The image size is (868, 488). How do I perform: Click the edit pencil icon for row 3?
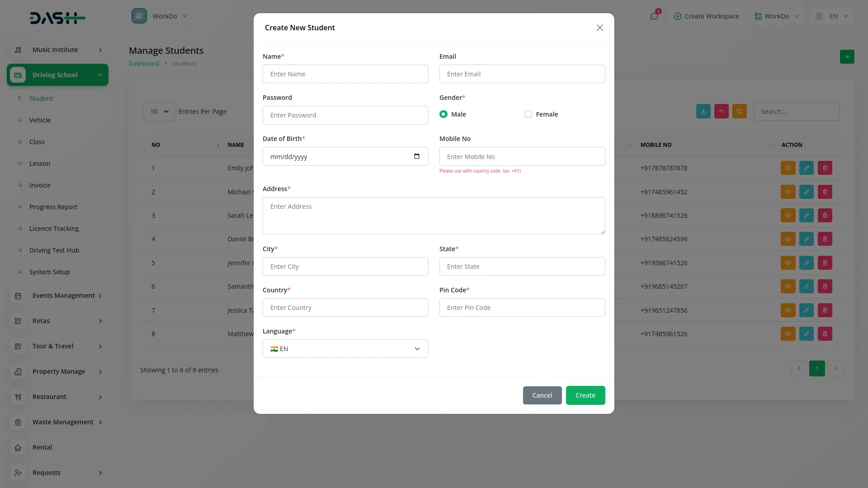pos(806,216)
